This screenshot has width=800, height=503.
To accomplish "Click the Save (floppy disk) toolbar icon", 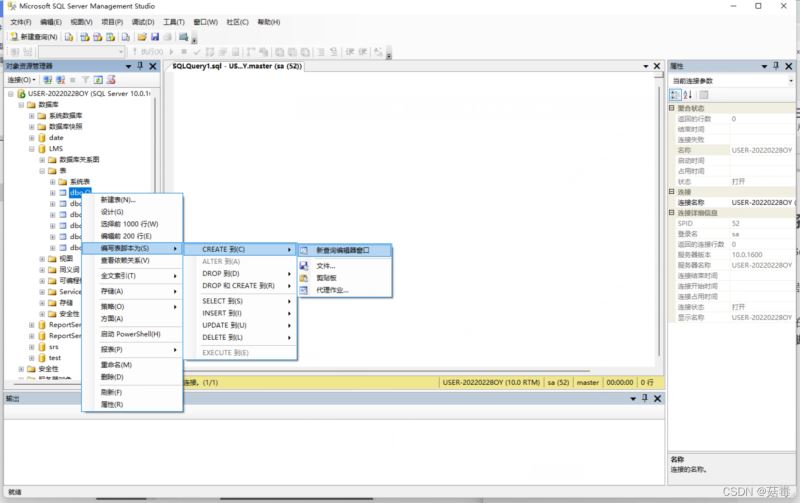I will 155,37.
